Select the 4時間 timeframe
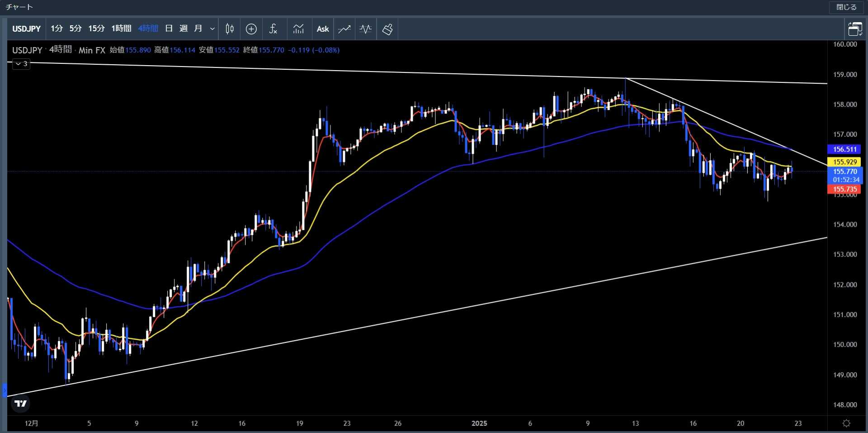The height and width of the screenshot is (433, 868). (148, 29)
